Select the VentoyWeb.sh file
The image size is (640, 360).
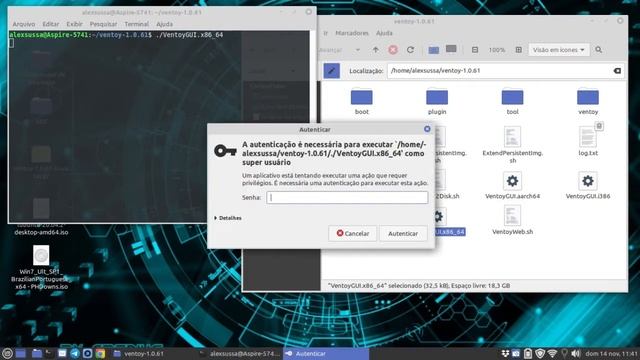pos(512,220)
